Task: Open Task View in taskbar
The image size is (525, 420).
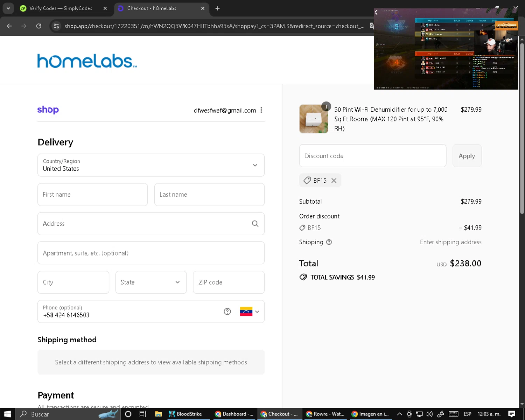Action: pyautogui.click(x=143, y=414)
